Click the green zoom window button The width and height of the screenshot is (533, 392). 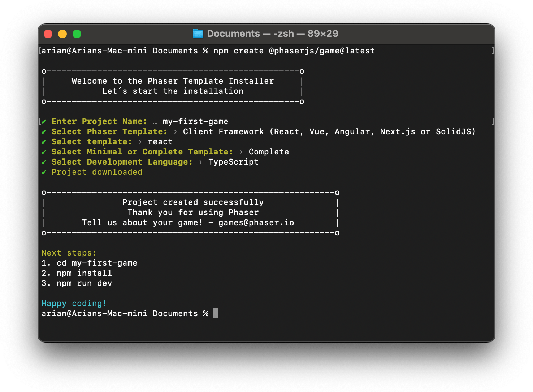click(77, 34)
